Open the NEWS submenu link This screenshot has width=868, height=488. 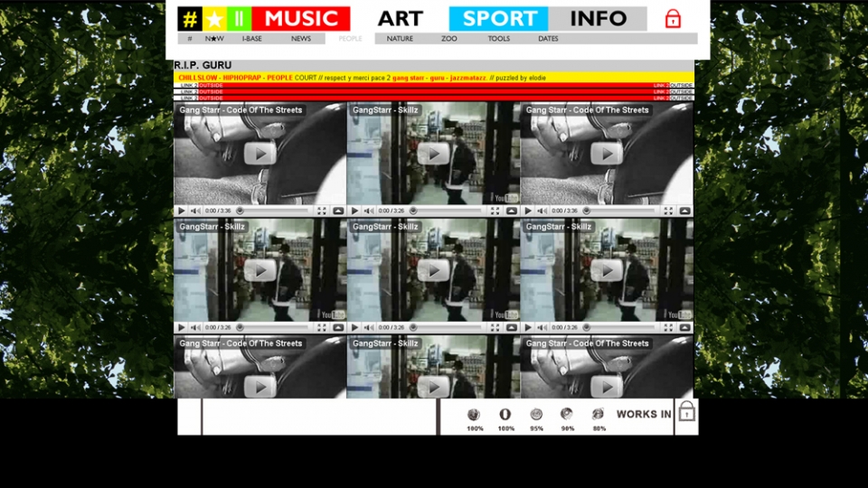[301, 39]
